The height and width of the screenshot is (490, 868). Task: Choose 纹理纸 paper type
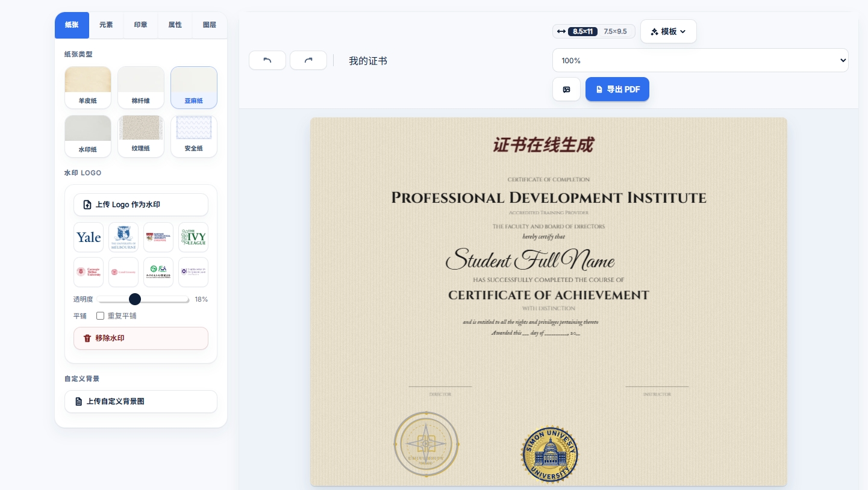(141, 136)
